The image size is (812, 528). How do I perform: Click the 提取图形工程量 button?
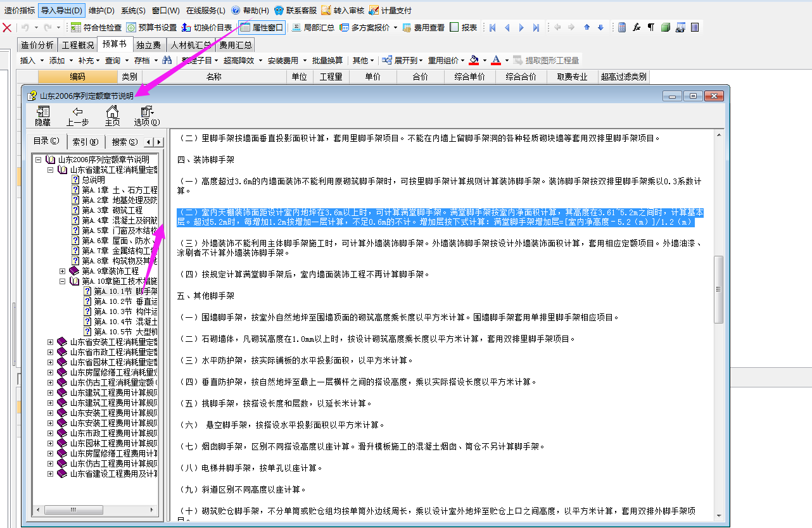pyautogui.click(x=545, y=60)
